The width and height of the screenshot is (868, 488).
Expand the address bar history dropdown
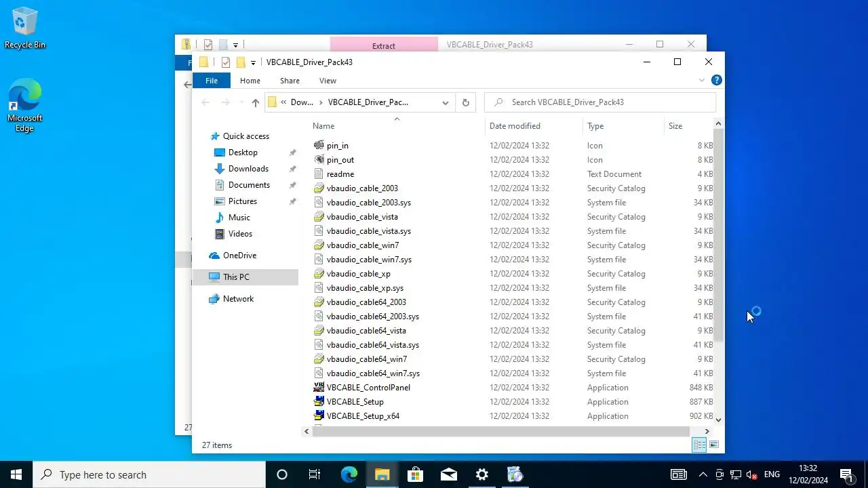[445, 102]
